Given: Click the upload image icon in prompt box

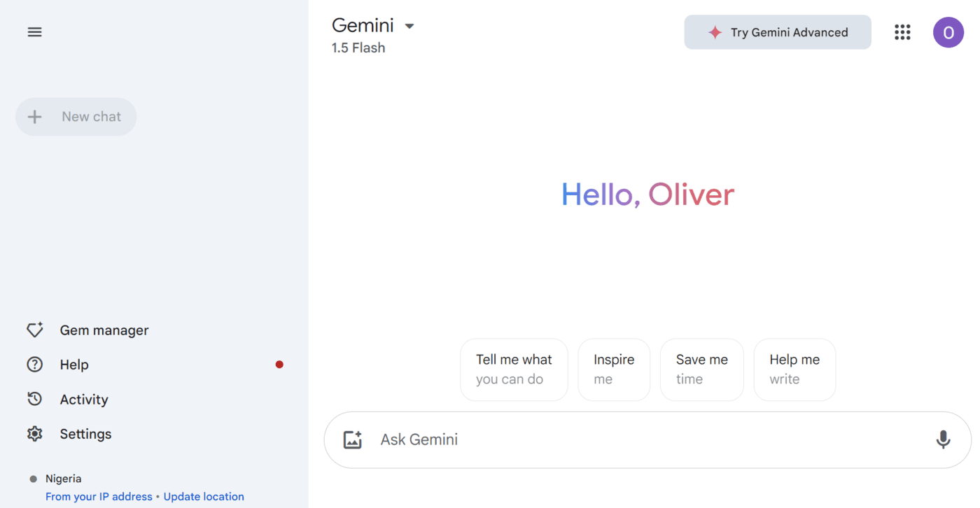Looking at the screenshot, I should (x=353, y=439).
